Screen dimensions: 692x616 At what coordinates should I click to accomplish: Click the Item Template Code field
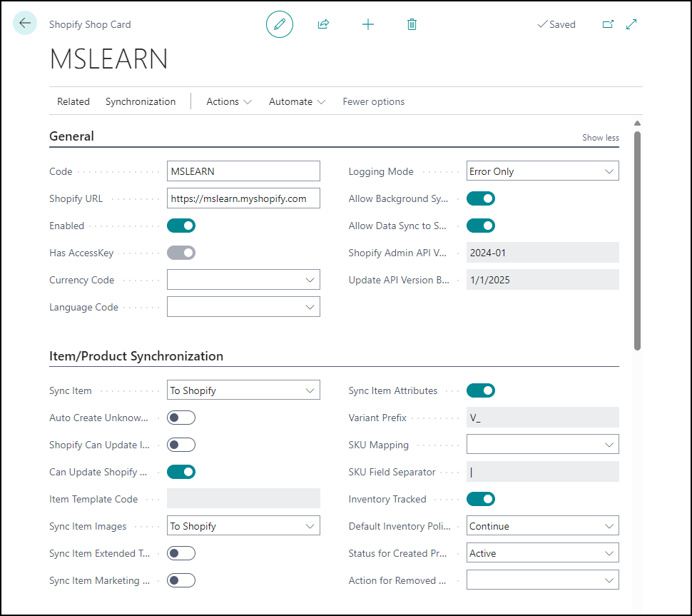click(x=243, y=498)
